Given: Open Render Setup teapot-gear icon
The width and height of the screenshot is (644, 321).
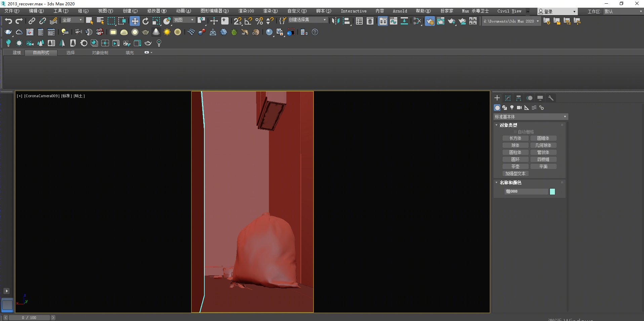Looking at the screenshot, I should (430, 21).
